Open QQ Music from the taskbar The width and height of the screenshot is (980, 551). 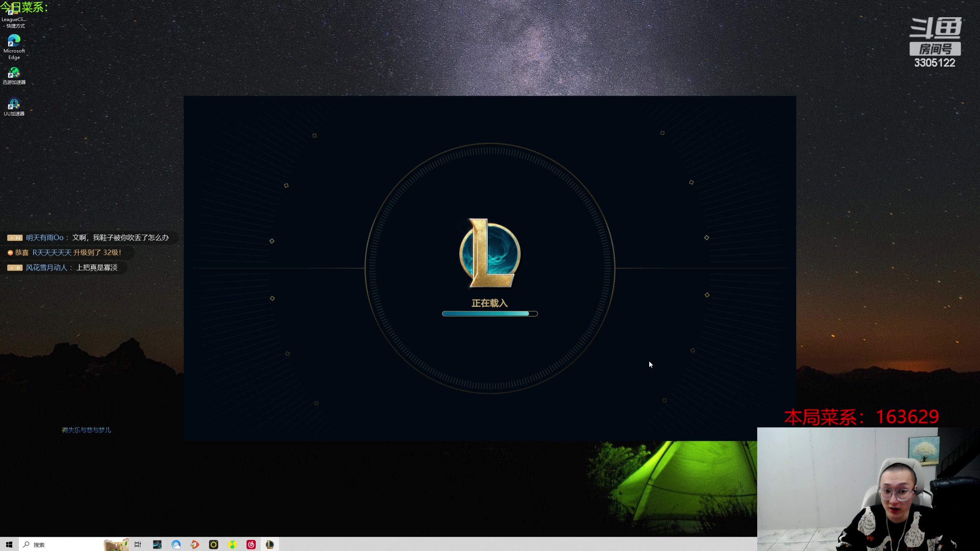[232, 544]
